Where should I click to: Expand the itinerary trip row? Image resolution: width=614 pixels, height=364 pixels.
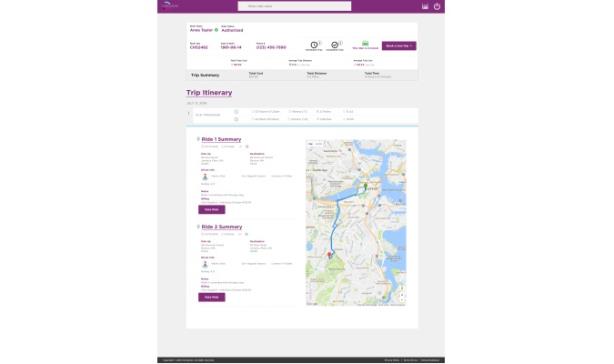[x=189, y=114]
